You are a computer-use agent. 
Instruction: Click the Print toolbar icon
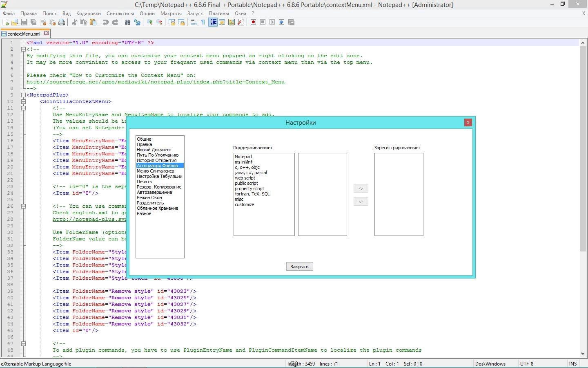click(62, 22)
